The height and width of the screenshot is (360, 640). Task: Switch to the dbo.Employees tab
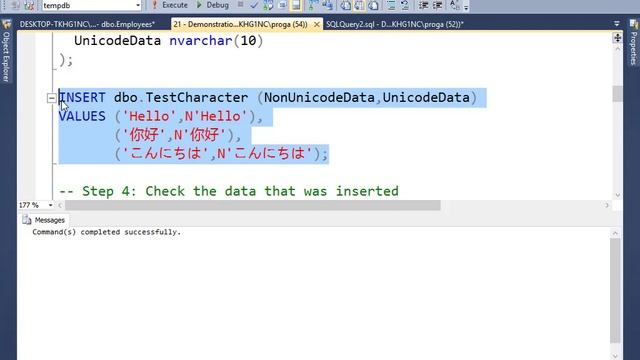click(87, 24)
